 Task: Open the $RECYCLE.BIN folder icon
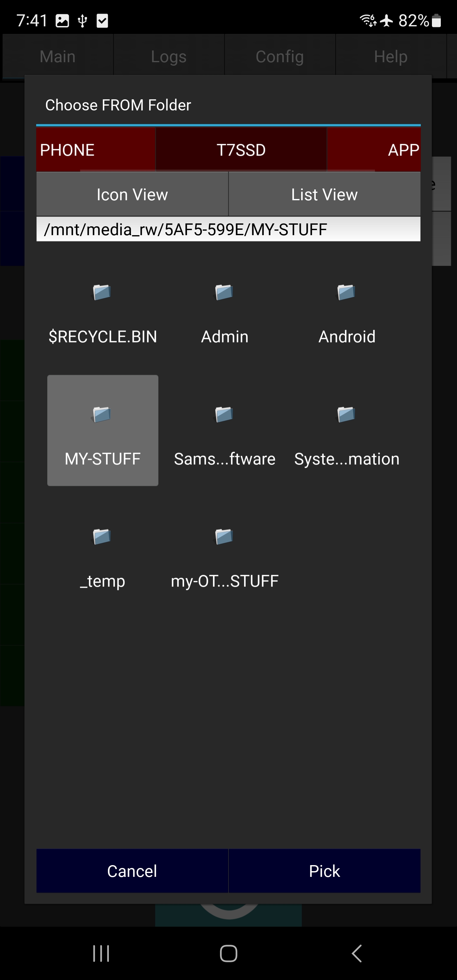[102, 293]
